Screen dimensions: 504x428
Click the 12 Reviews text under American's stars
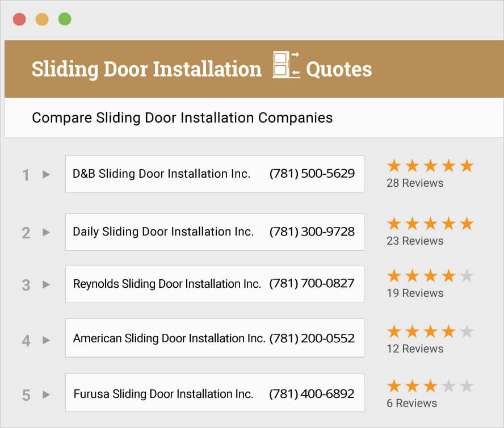click(415, 349)
